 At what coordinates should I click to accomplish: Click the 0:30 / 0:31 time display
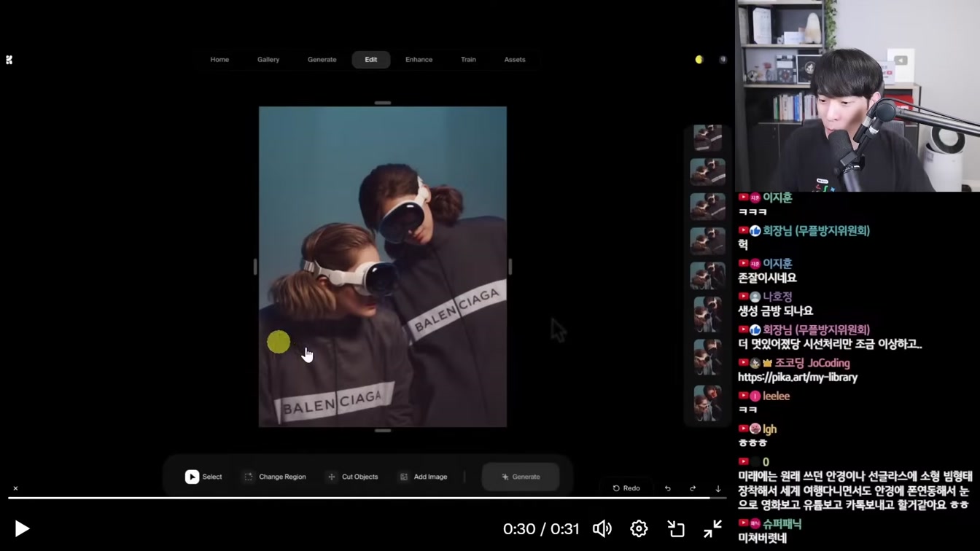tap(541, 528)
